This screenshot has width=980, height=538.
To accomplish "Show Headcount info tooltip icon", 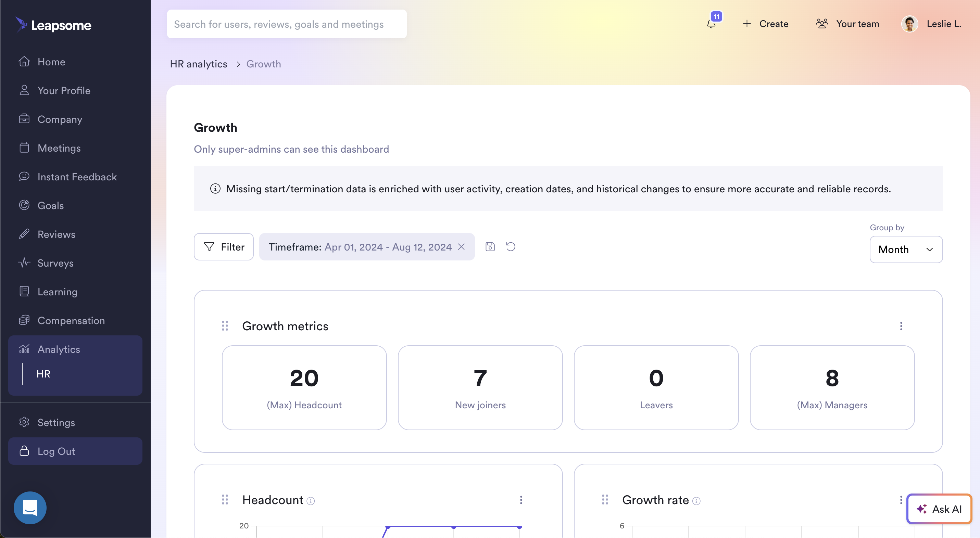I will point(311,501).
